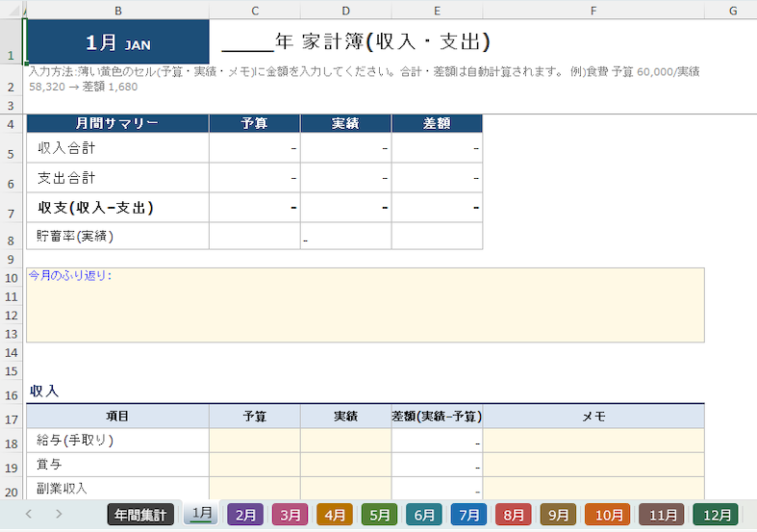
Task: Open the 4月 sheet tab
Action: pos(335,515)
